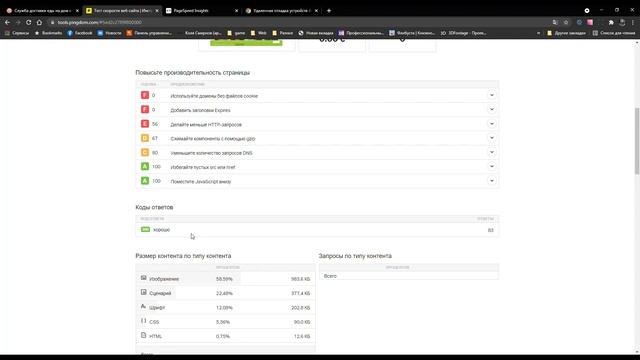640x360 pixels.
Task: Click the HTML content type icon
Action: (x=143, y=335)
